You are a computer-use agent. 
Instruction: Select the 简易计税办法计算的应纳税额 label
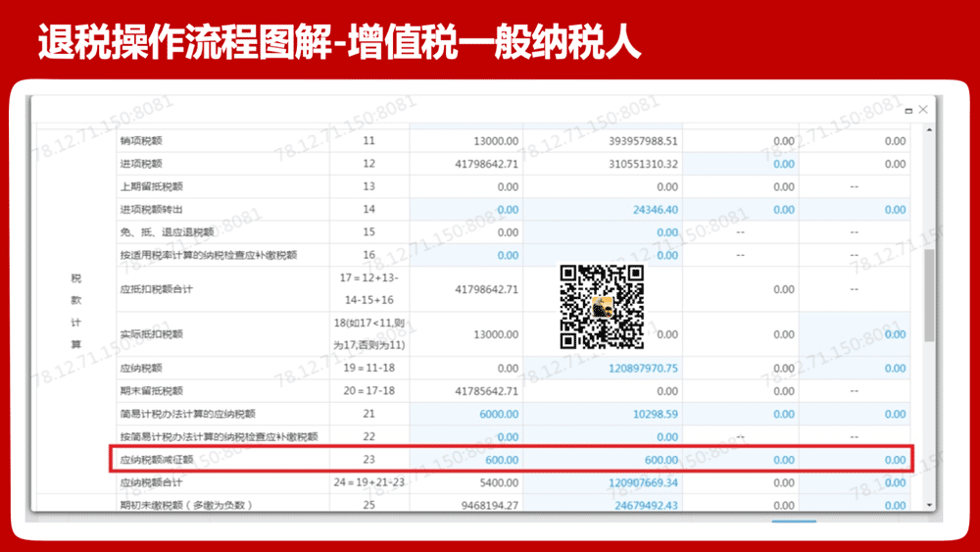pos(187,414)
